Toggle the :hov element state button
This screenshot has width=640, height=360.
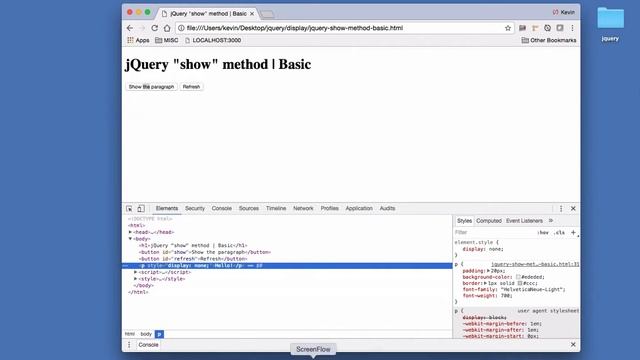point(543,232)
